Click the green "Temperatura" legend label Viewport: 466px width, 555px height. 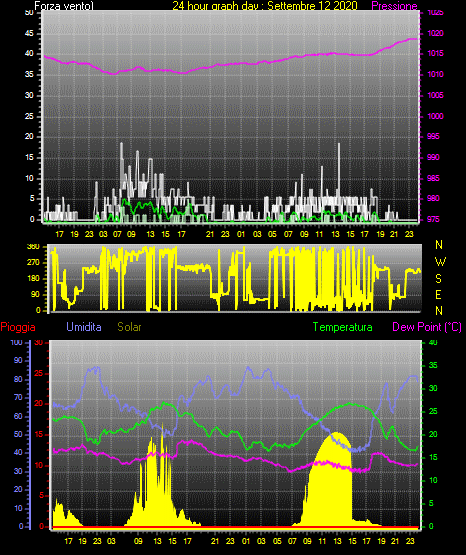[x=343, y=327]
